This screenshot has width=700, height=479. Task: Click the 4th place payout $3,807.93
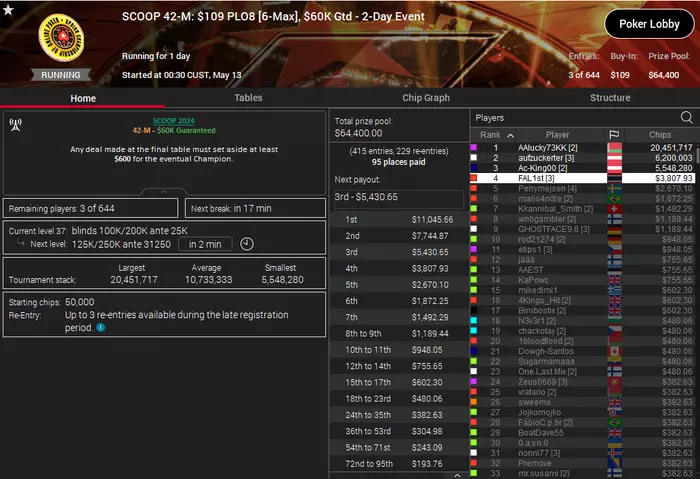[430, 268]
